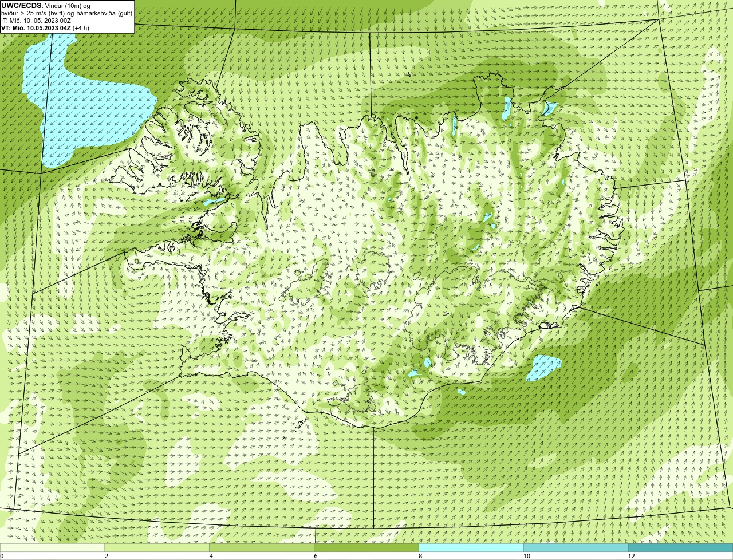Click the "0" scale label
733x560 pixels.
2,556
